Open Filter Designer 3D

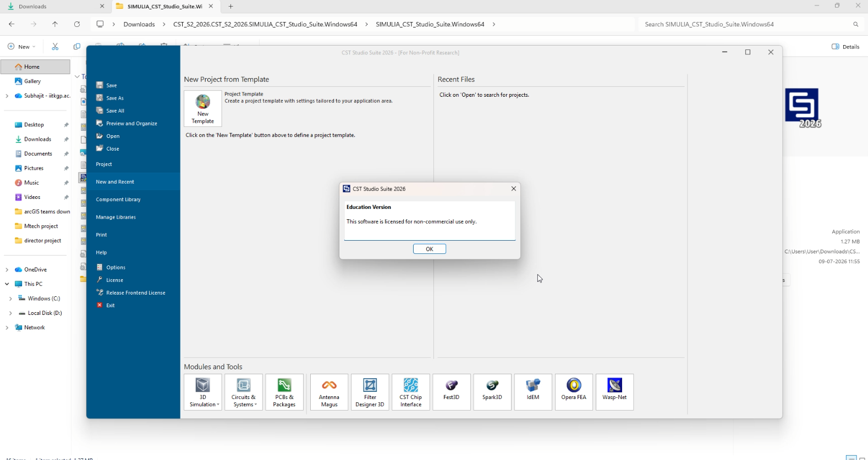point(370,392)
